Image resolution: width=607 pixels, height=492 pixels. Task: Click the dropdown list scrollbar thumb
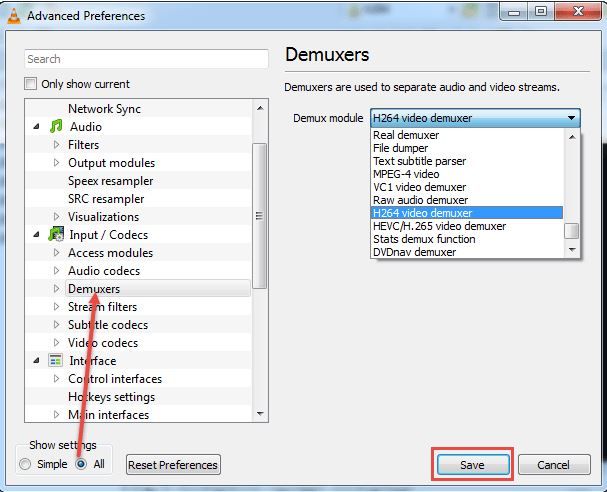(572, 231)
